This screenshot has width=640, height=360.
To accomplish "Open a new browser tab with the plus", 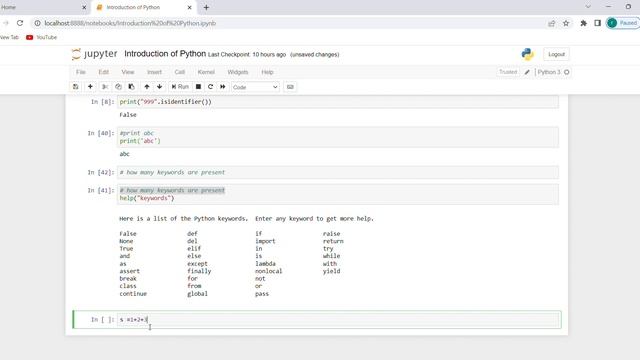I will click(x=206, y=7).
